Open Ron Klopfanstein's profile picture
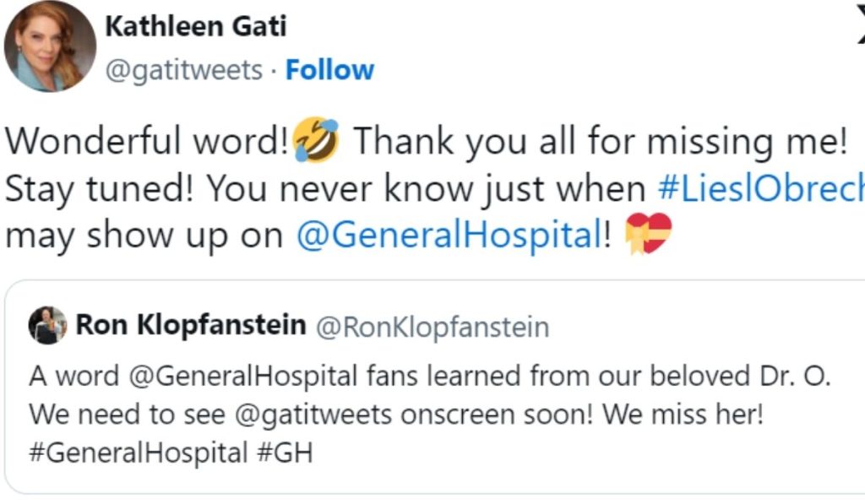The height and width of the screenshot is (504, 865). tap(48, 325)
